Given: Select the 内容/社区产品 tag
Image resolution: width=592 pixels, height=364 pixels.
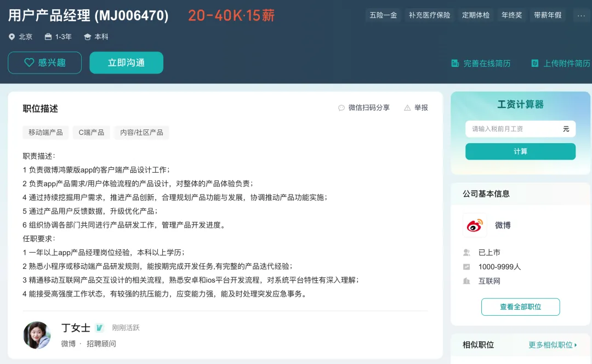Looking at the screenshot, I should pyautogui.click(x=141, y=133).
